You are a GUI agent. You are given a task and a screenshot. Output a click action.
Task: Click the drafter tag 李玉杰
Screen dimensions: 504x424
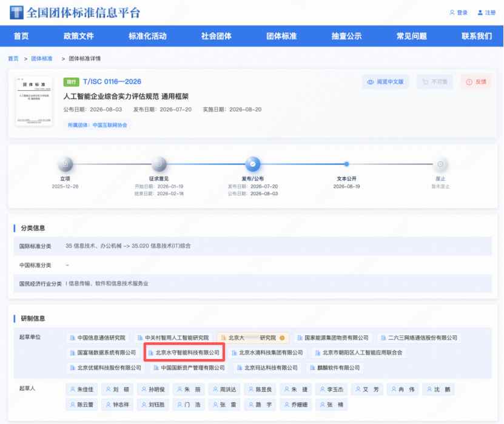pyautogui.click(x=331, y=389)
